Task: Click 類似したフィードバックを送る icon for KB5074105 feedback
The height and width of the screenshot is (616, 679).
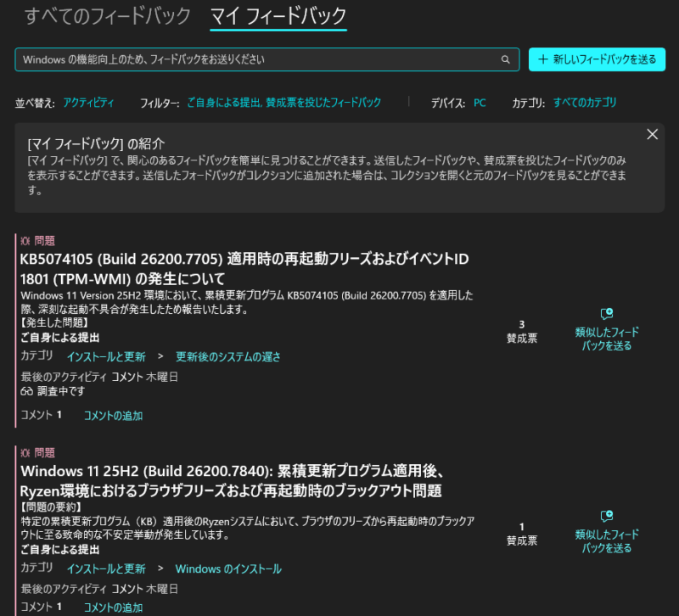Action: [x=606, y=314]
